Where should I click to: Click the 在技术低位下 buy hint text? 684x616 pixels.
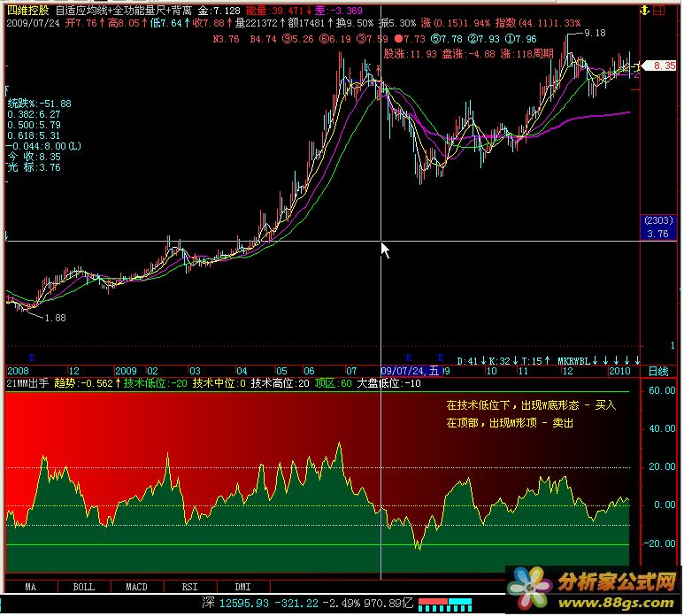pyautogui.click(x=531, y=405)
